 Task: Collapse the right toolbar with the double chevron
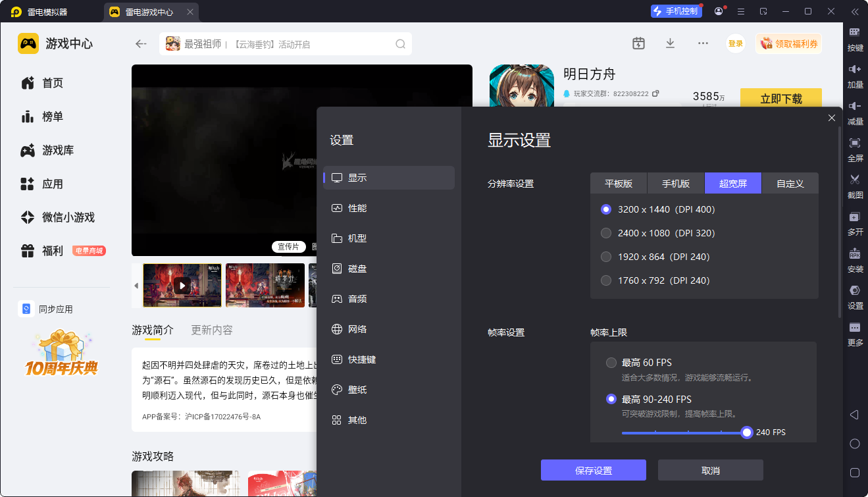(x=855, y=11)
